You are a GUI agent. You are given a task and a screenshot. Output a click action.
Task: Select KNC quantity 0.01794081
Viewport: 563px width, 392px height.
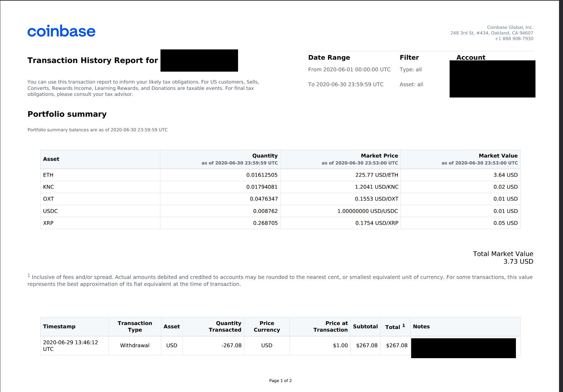(262, 187)
